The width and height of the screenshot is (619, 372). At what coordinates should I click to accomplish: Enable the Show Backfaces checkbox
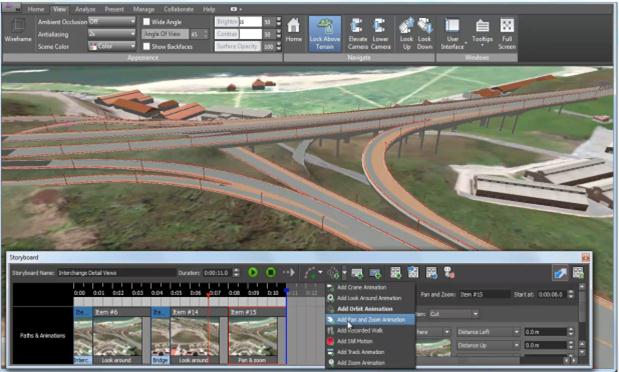click(146, 46)
